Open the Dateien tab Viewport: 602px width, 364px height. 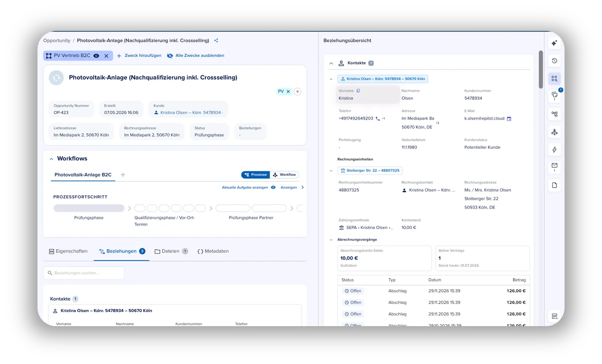171,251
